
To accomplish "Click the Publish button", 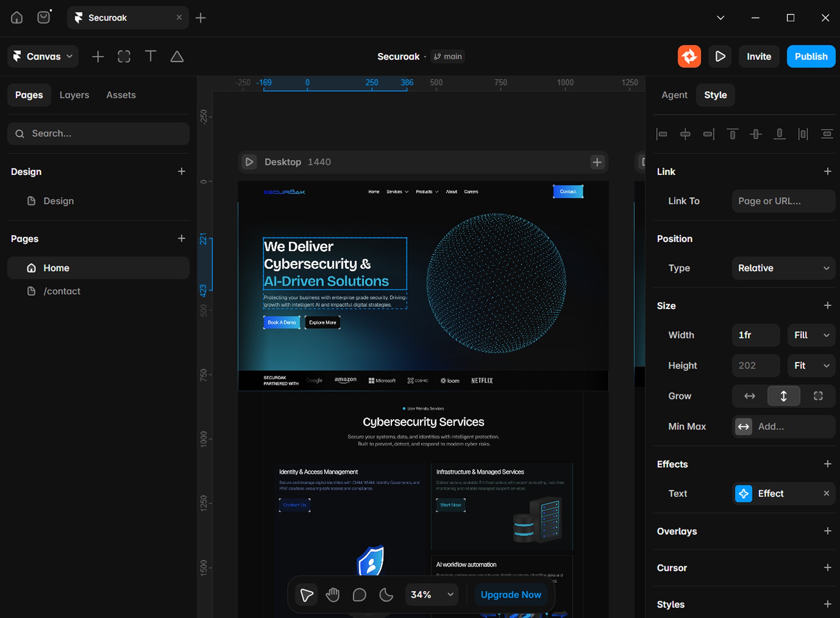I will pos(811,56).
